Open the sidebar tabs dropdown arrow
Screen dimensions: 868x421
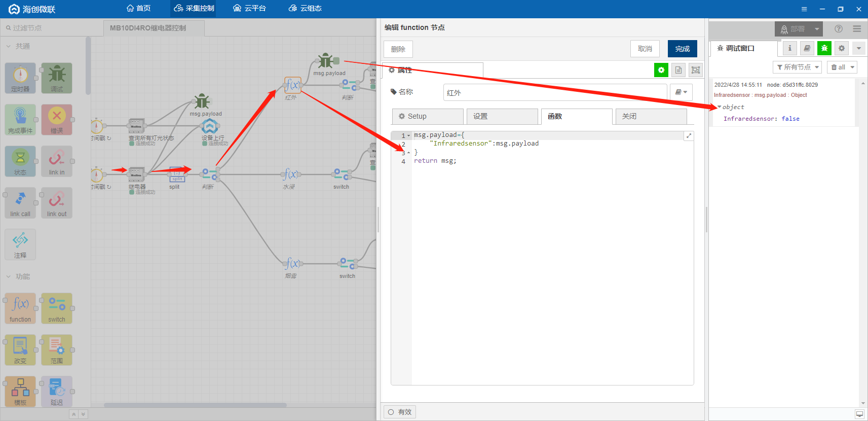click(x=859, y=48)
